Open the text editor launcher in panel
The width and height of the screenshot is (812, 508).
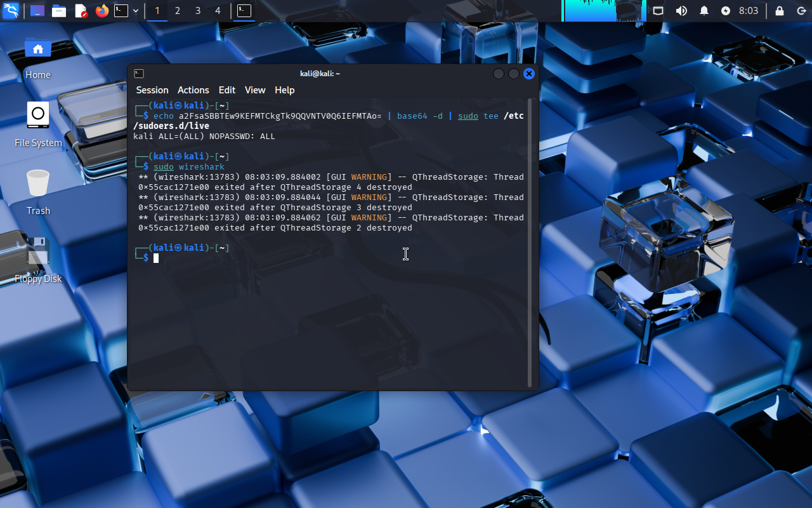click(81, 11)
